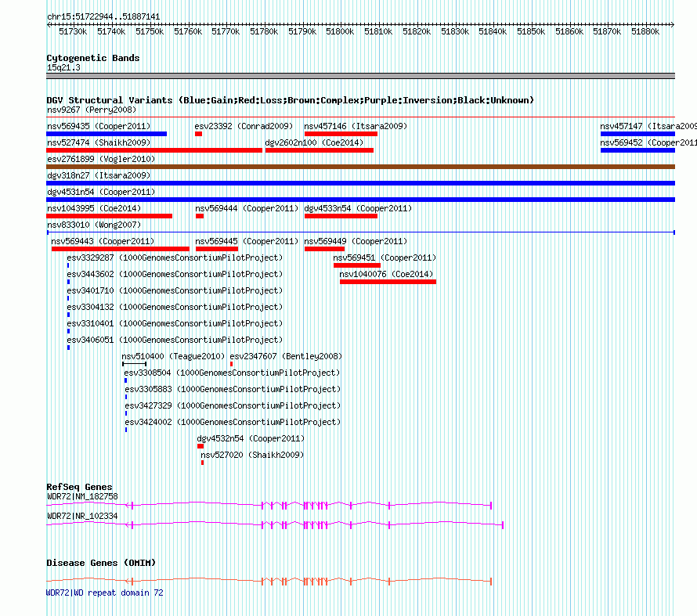This screenshot has width=697, height=616.
Task: Open esv3424002 1000Genomes variant label
Action: coord(233,422)
